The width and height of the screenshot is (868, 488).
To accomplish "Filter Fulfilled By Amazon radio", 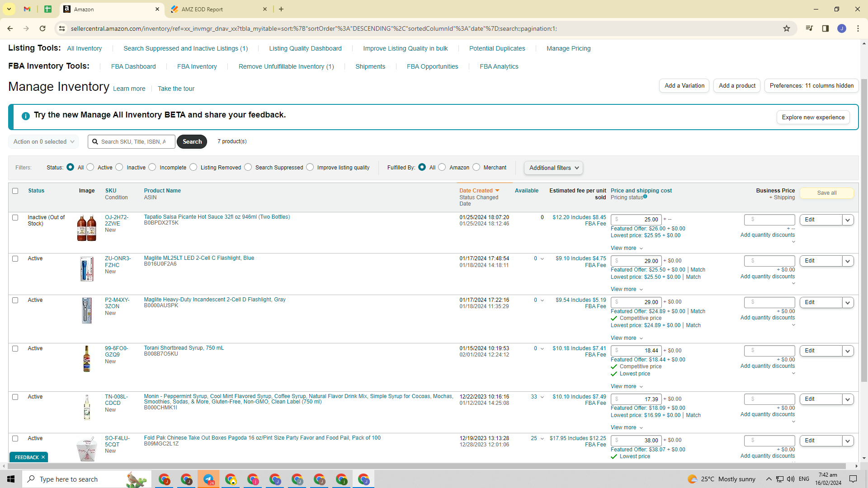I will (442, 167).
